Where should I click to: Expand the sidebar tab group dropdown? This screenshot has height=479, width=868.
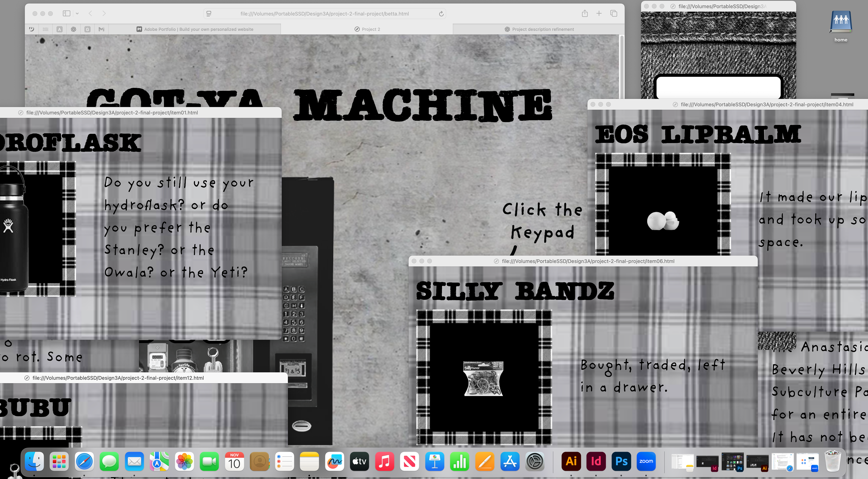click(77, 14)
